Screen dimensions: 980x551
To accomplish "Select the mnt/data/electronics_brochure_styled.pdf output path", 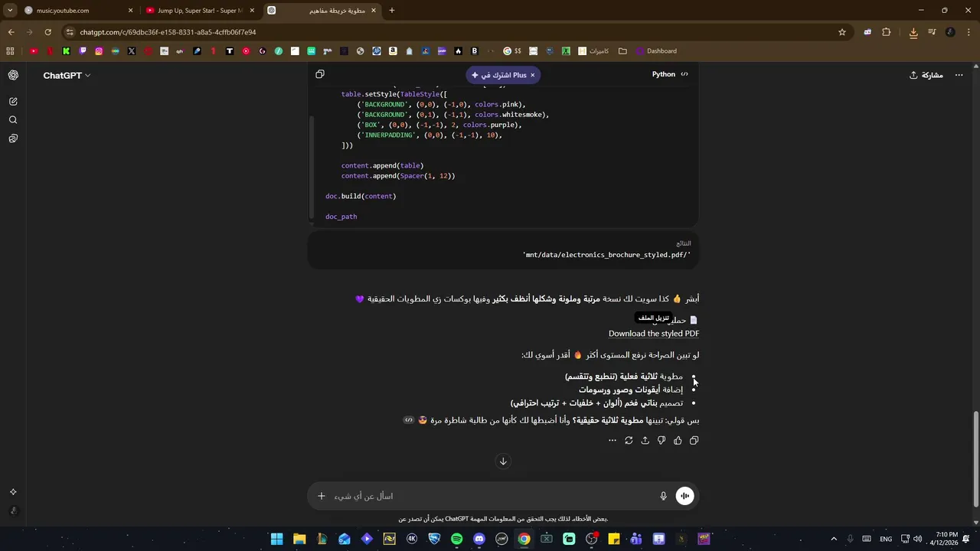I will coord(606,255).
